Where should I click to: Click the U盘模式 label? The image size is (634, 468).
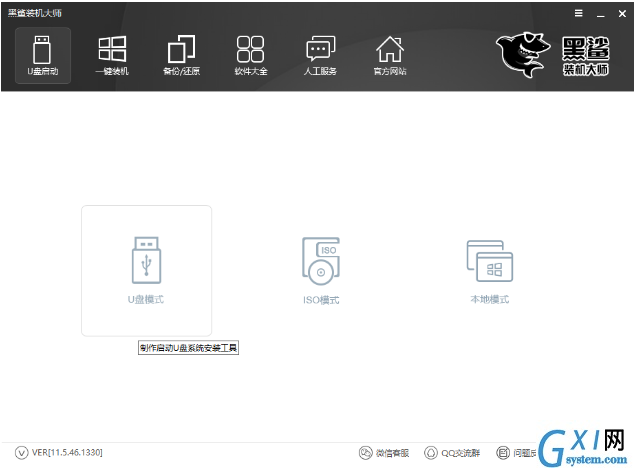click(x=146, y=300)
